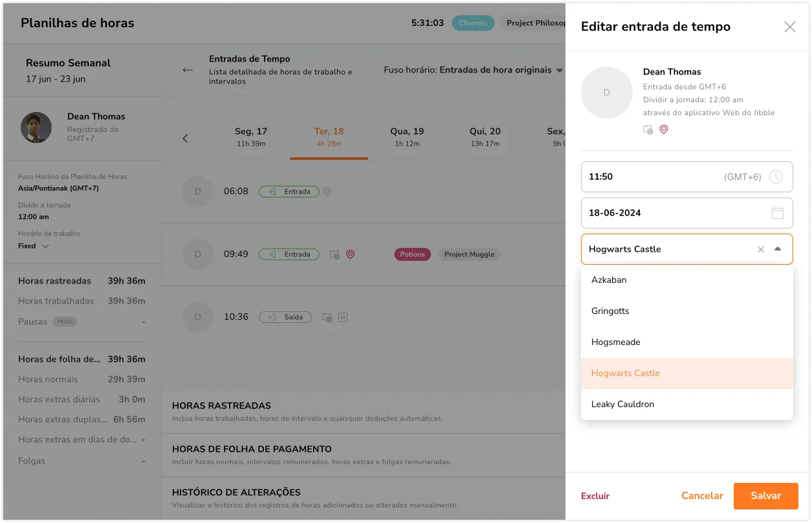Viewport: 812px width, 523px height.
Task: Click the Horas normais 29h 39m value
Action: click(x=126, y=379)
